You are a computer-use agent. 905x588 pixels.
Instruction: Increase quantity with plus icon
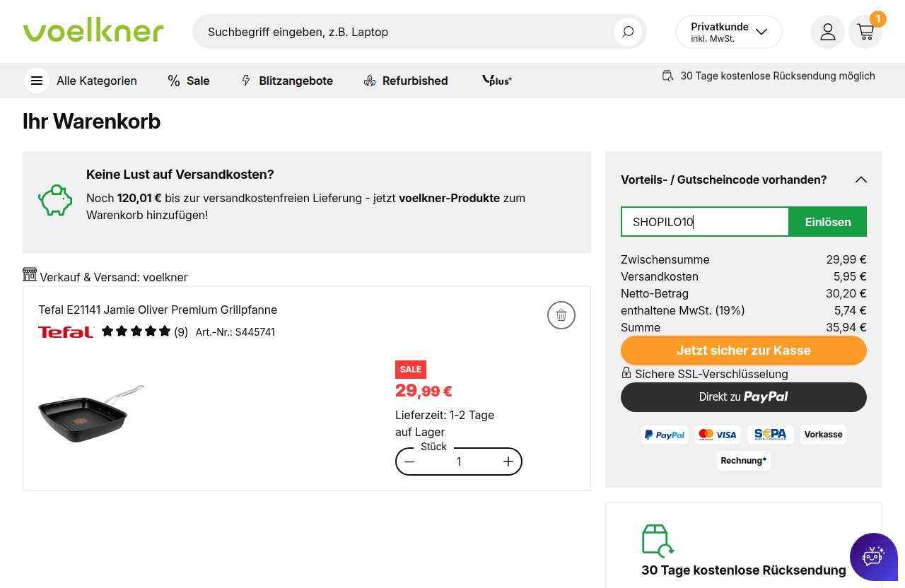508,461
